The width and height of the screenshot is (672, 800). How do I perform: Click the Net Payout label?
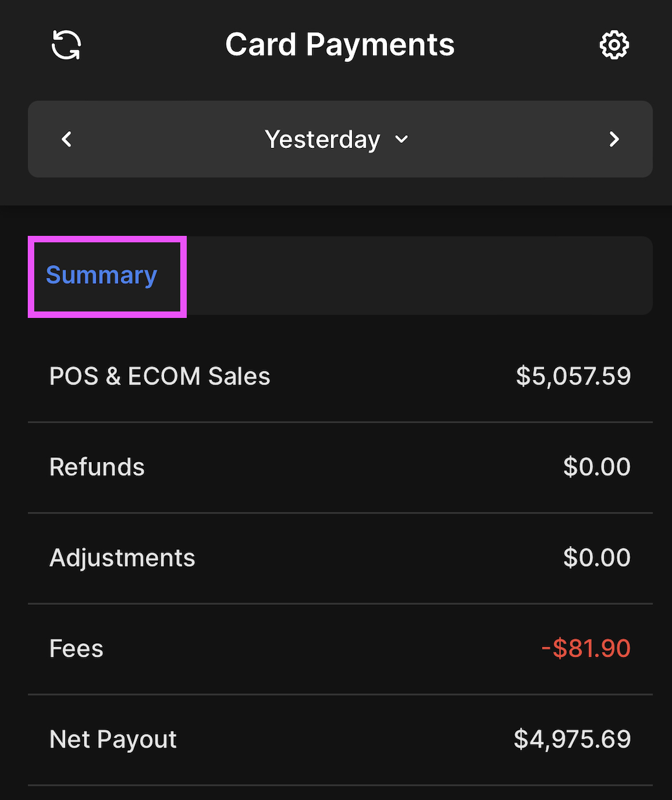[x=113, y=739]
